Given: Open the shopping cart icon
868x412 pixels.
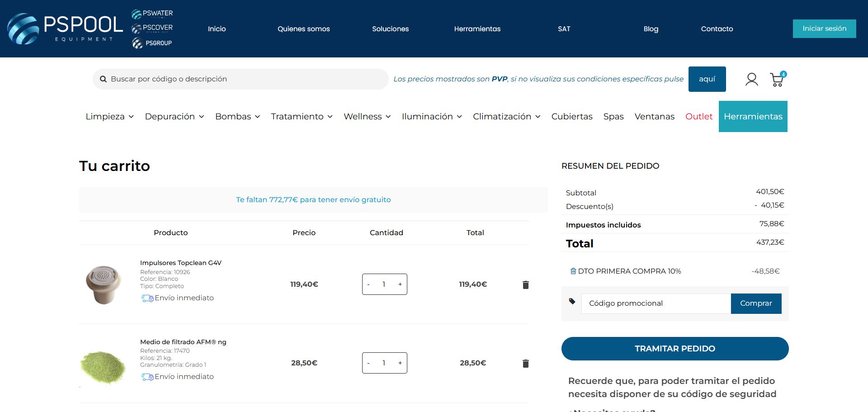Looking at the screenshot, I should (x=778, y=80).
